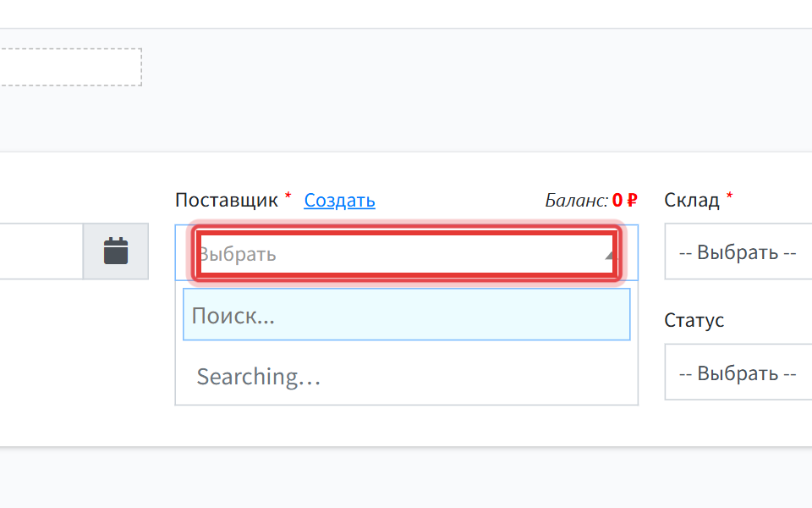Image resolution: width=812 pixels, height=508 pixels.
Task: Click the red asterisk beside Склад
Action: (729, 196)
